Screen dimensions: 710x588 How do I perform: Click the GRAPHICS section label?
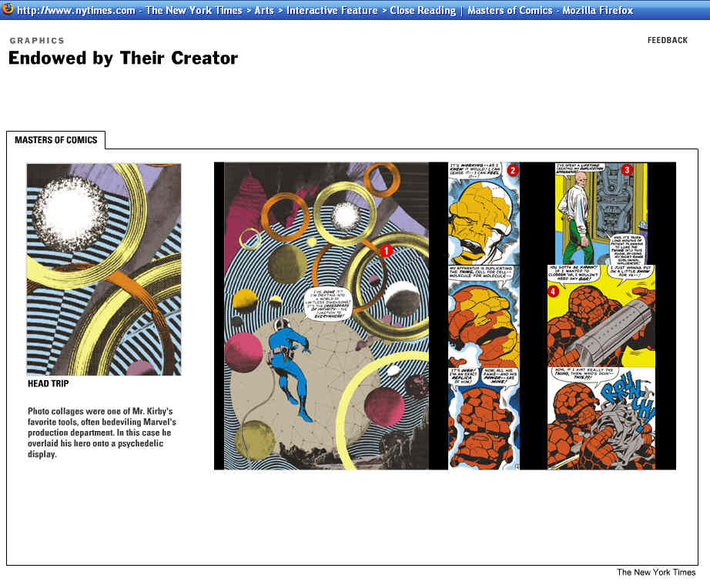point(37,40)
